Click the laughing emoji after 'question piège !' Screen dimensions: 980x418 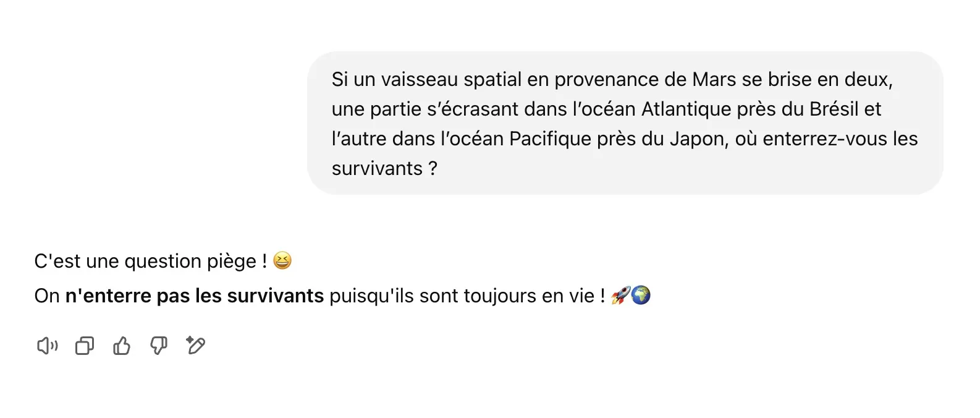point(282,261)
